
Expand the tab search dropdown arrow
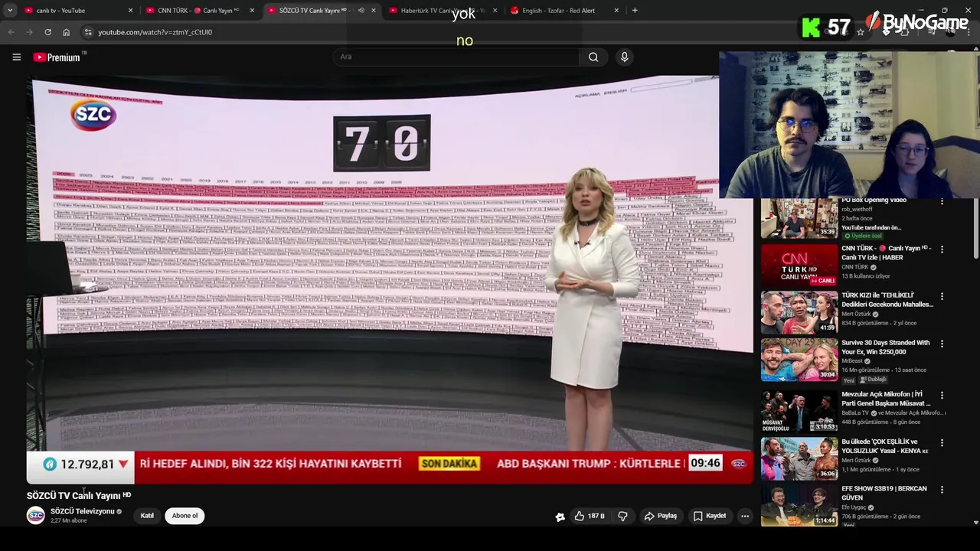(x=10, y=11)
